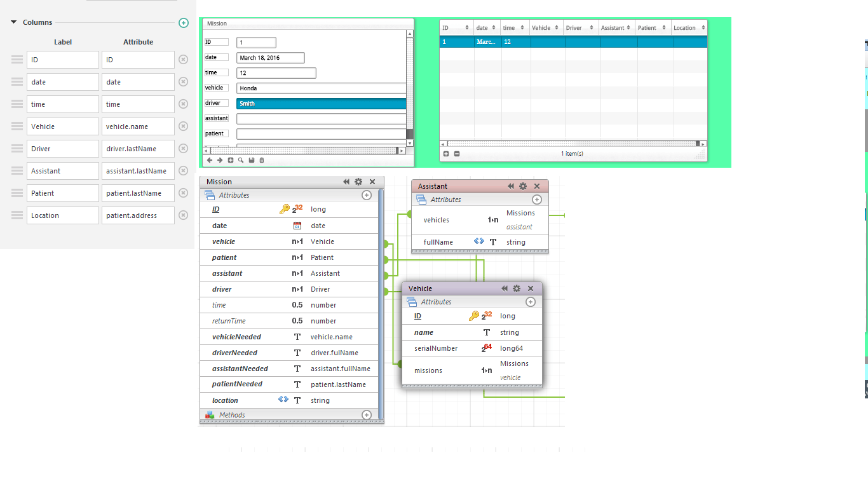Delete the time column entry
868x488 pixels.
pos(183,104)
